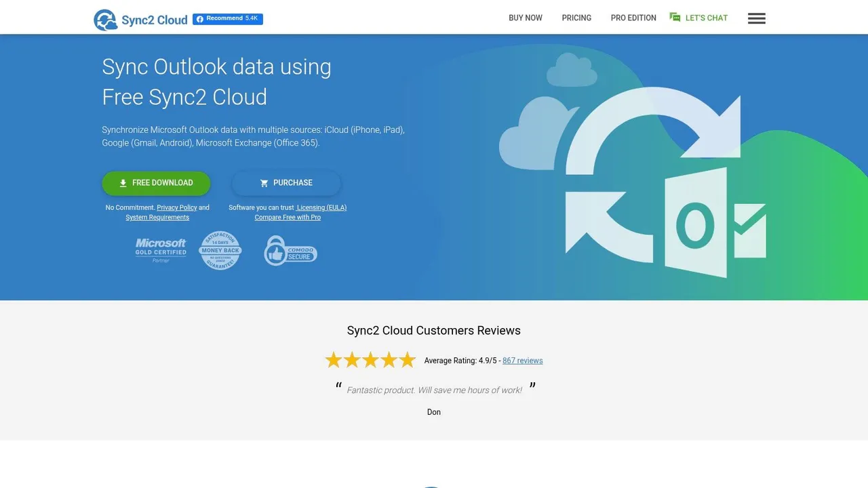Click the 'Sync Outlook data using' headline
The height and width of the screenshot is (488, 868).
216,67
